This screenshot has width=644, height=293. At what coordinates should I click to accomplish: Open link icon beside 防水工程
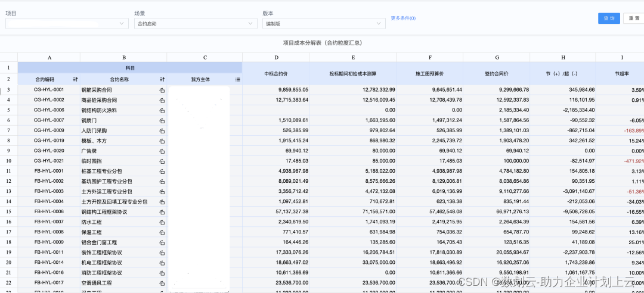pos(162,222)
